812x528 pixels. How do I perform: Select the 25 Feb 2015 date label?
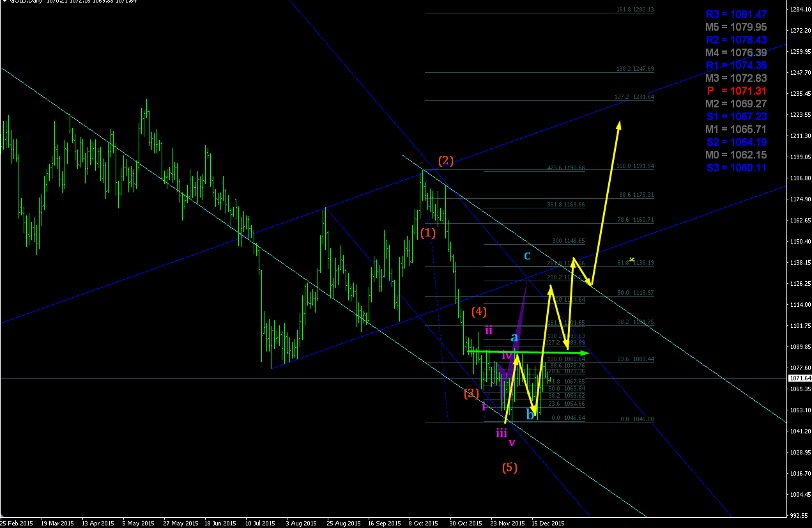click(x=17, y=523)
